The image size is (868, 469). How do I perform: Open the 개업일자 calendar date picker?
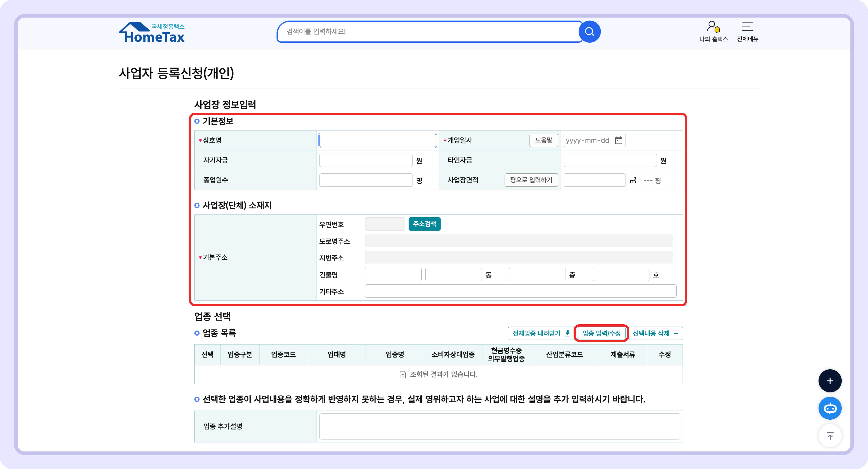coord(619,140)
